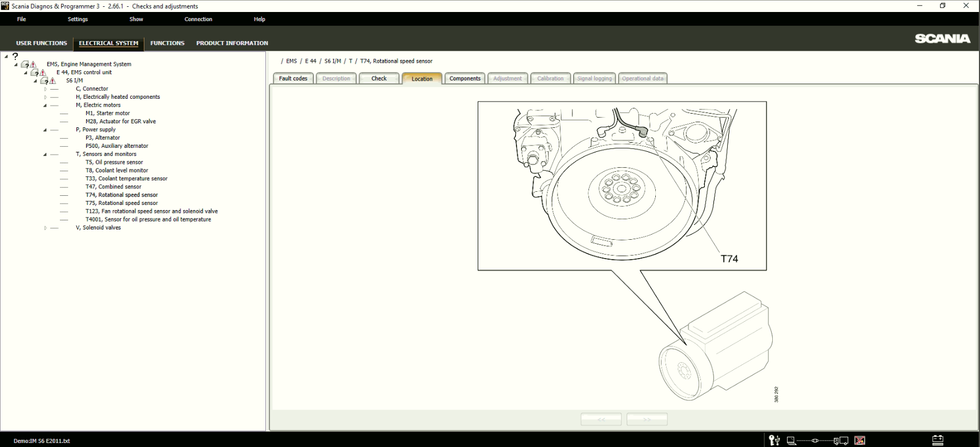Screen dimensions: 980x447
Task: Click the E 44 control unit warning icon
Action: [43, 73]
